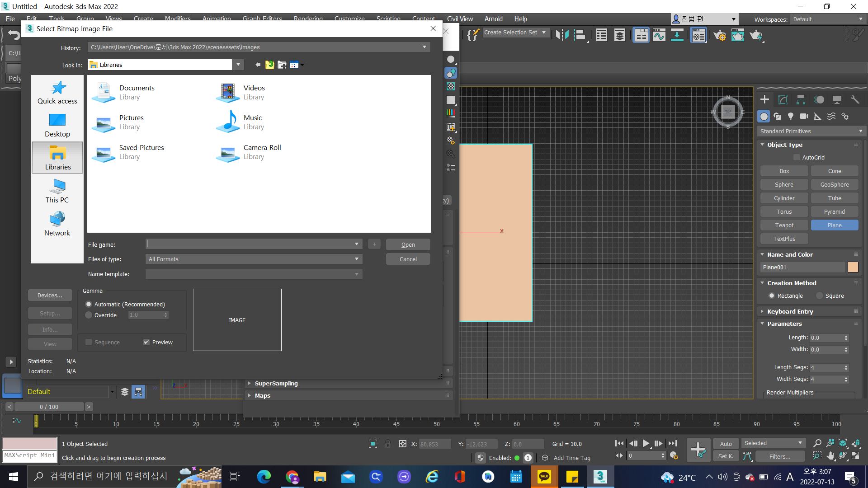
Task: Switch to the Modify panel tab icon
Action: pos(783,99)
